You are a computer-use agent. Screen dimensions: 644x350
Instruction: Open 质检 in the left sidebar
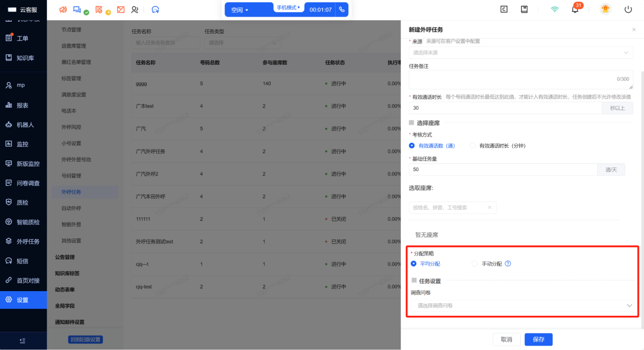23,202
